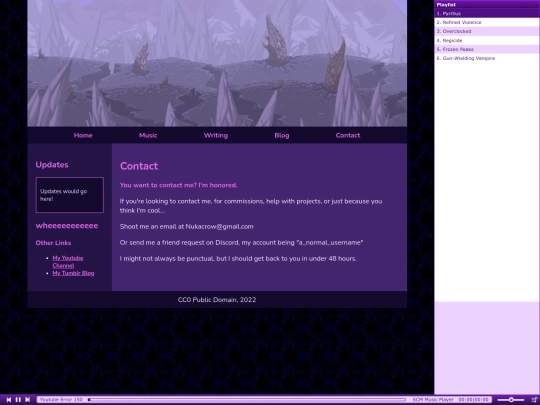Seek in the track progress bar
The width and height of the screenshot is (540, 405).
(247, 399)
